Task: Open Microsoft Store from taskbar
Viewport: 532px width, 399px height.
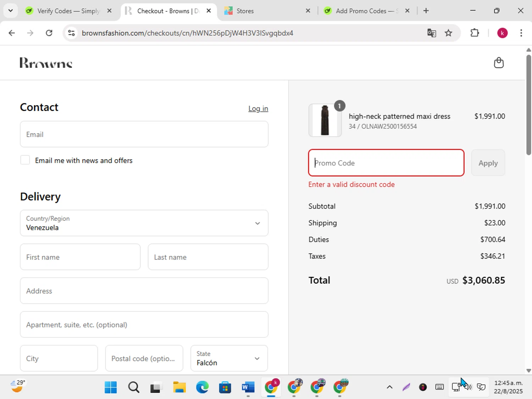Action: (225, 387)
